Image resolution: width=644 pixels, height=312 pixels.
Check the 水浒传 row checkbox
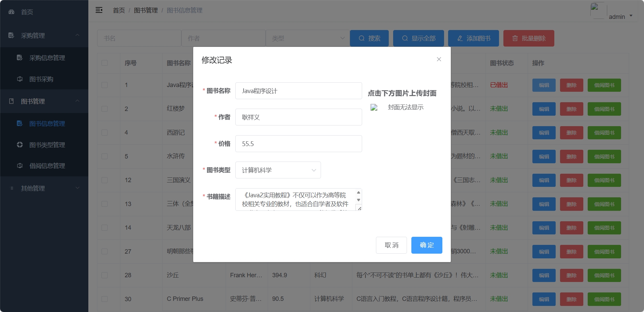[x=105, y=157]
